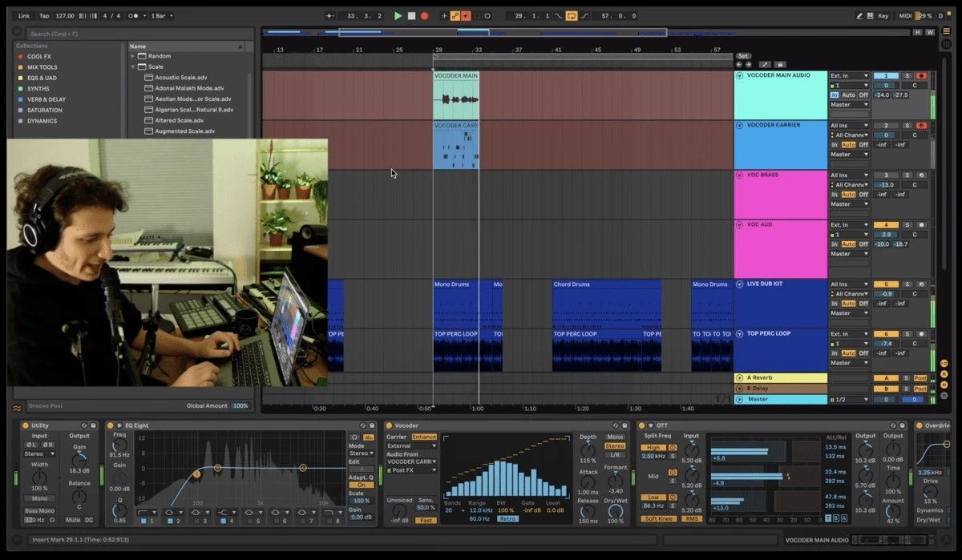The width and height of the screenshot is (962, 560).
Task: Click the Tap tempo button
Action: click(x=44, y=16)
